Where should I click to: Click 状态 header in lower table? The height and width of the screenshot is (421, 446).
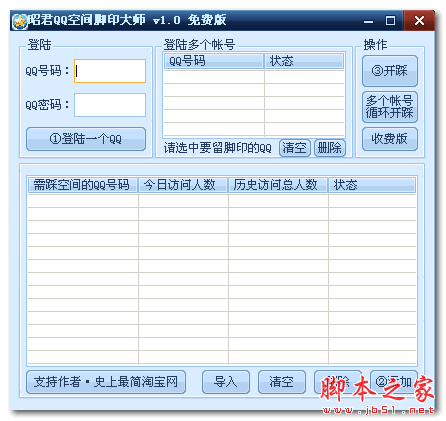pos(372,185)
